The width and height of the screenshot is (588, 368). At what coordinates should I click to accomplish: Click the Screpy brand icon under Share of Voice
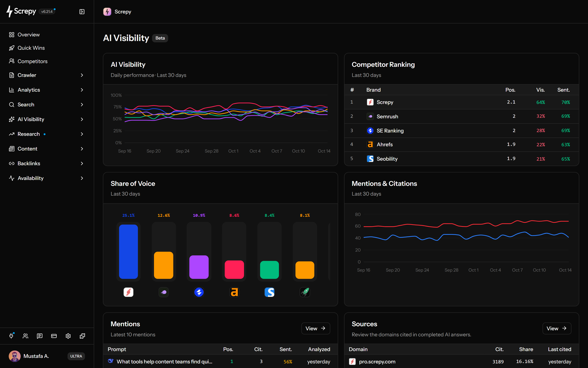pos(128,292)
